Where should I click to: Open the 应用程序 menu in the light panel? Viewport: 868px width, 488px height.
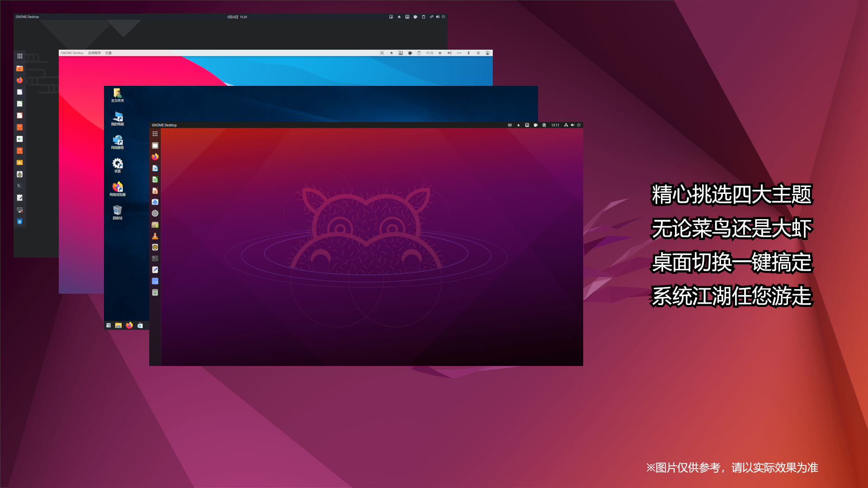click(94, 53)
